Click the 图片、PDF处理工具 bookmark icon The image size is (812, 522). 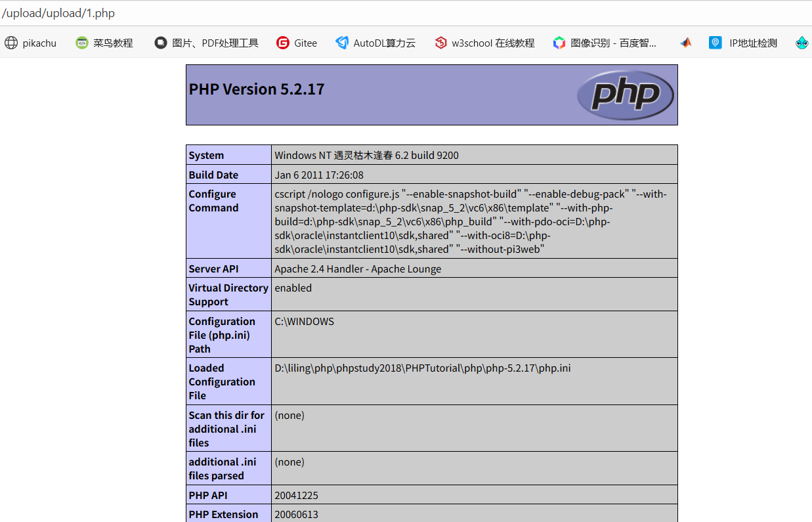tap(161, 43)
